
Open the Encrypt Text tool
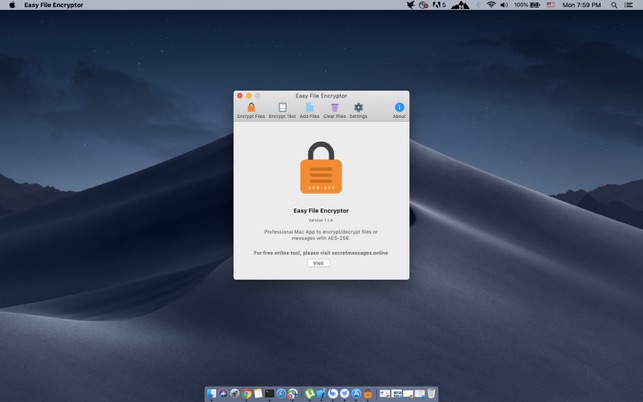tap(282, 110)
